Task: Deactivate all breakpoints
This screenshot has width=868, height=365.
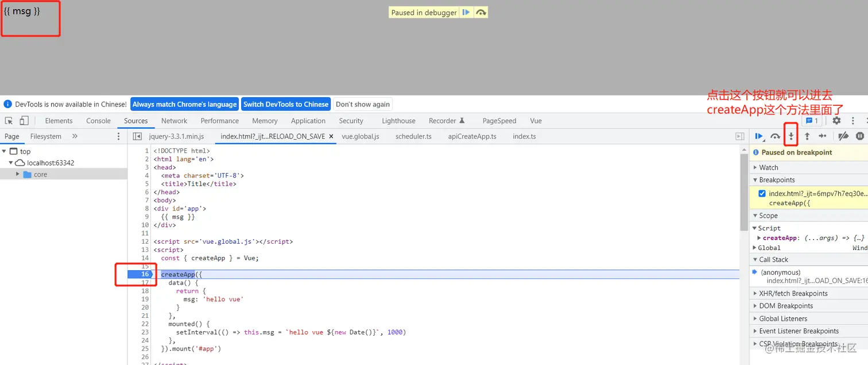Action: 843,136
